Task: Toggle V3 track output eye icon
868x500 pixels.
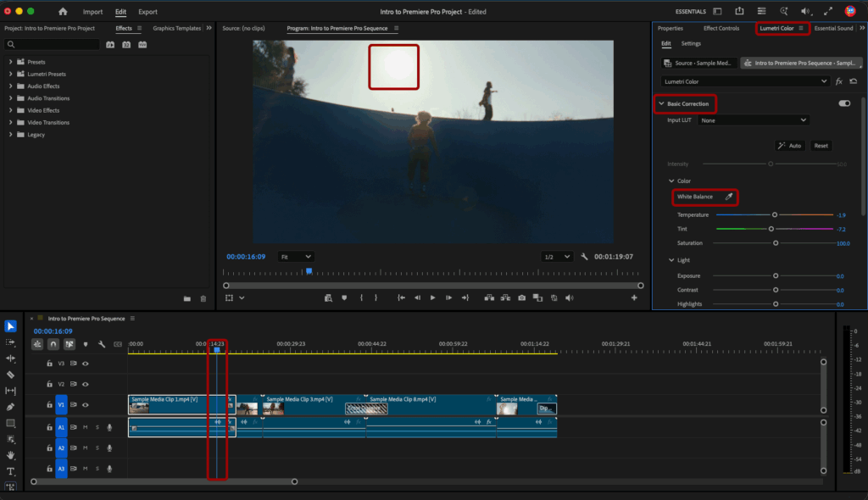Action: (86, 364)
